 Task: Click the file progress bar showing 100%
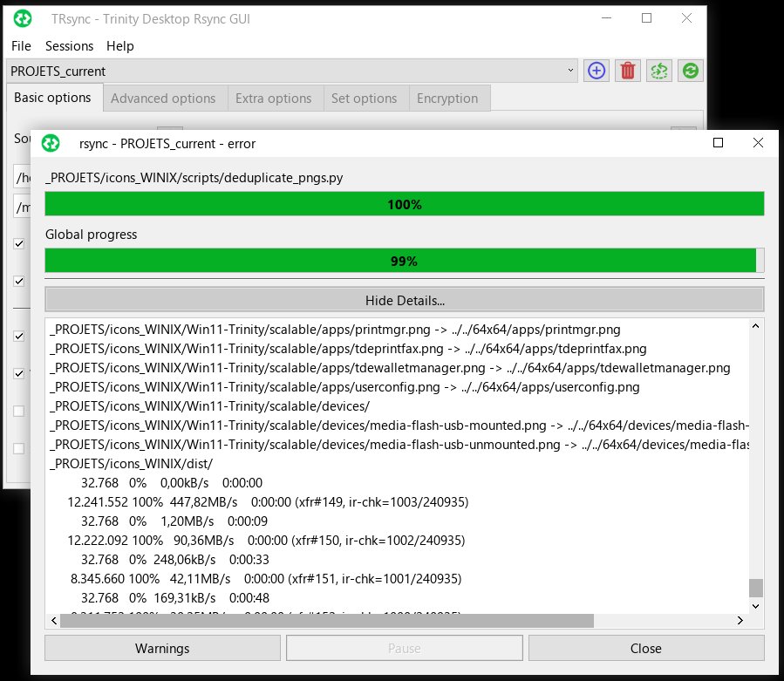[405, 204]
